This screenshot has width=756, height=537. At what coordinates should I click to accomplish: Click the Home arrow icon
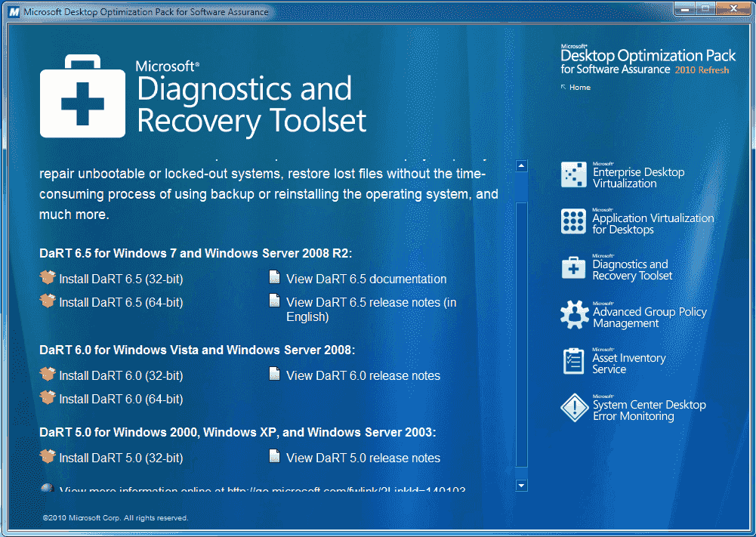click(563, 88)
